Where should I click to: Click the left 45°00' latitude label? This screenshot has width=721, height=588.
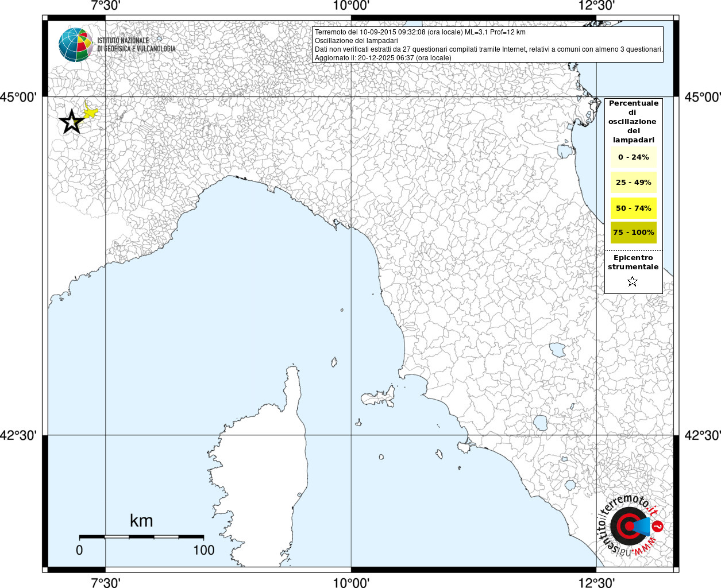point(18,96)
